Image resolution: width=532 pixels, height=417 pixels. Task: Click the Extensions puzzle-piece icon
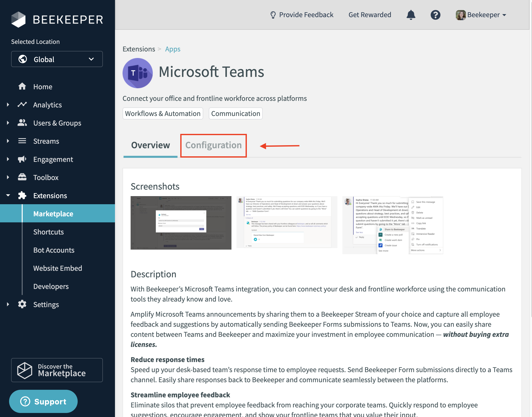tap(22, 195)
